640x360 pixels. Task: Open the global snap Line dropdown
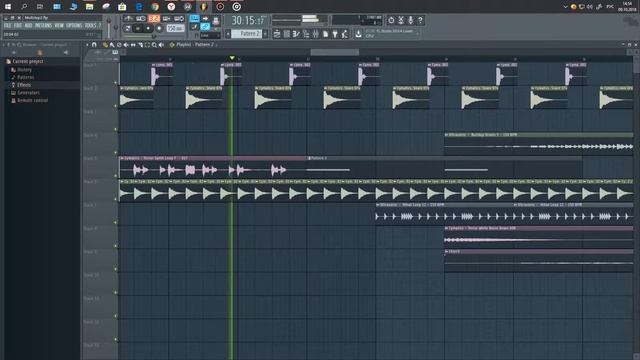coord(210,36)
